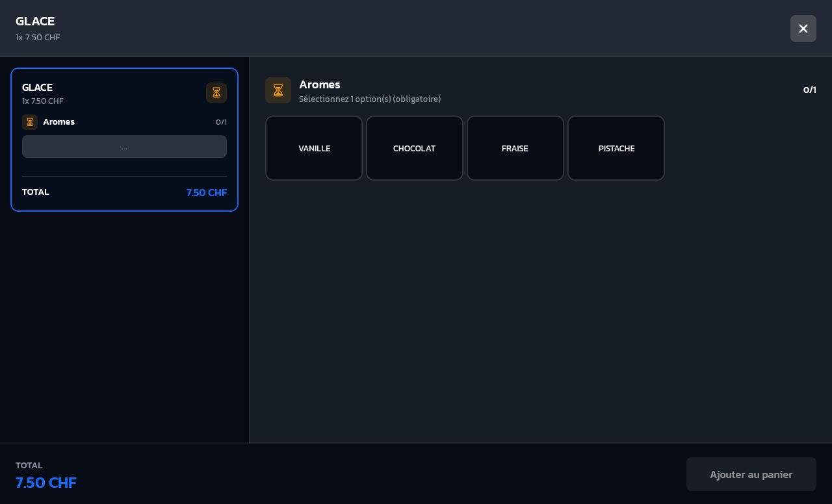Click the GLACE title inside the summary card
The height and width of the screenshot is (504, 832).
(37, 87)
